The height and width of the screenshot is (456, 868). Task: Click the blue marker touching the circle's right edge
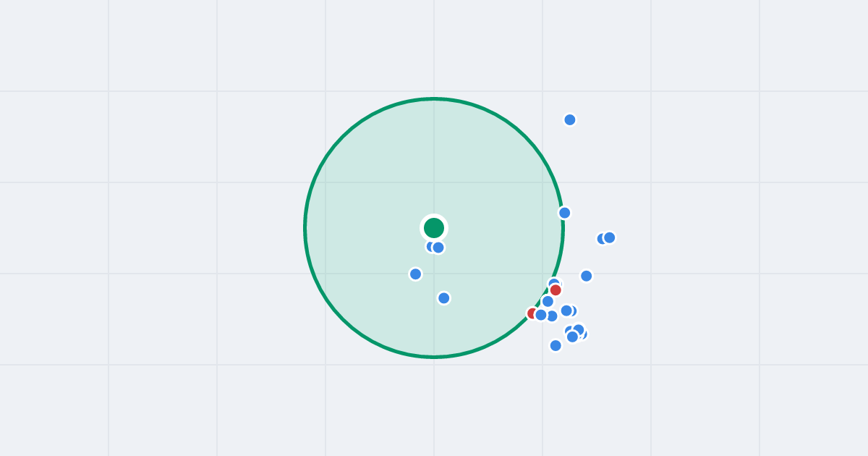[x=565, y=213]
